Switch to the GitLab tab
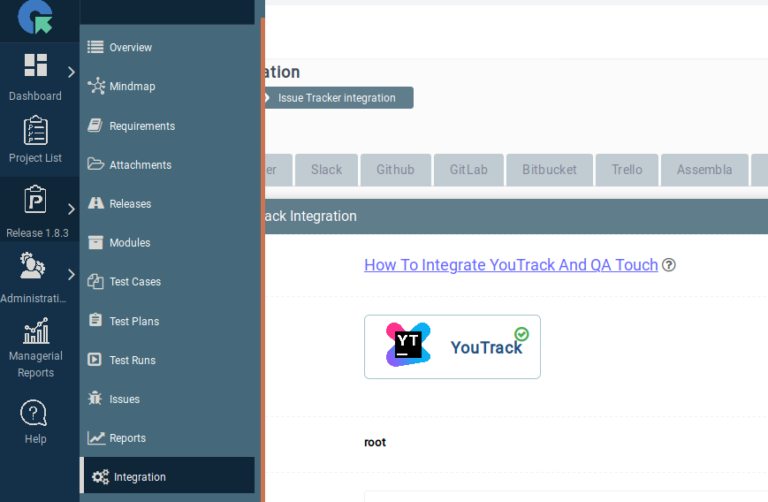768x502 pixels. [x=468, y=170]
